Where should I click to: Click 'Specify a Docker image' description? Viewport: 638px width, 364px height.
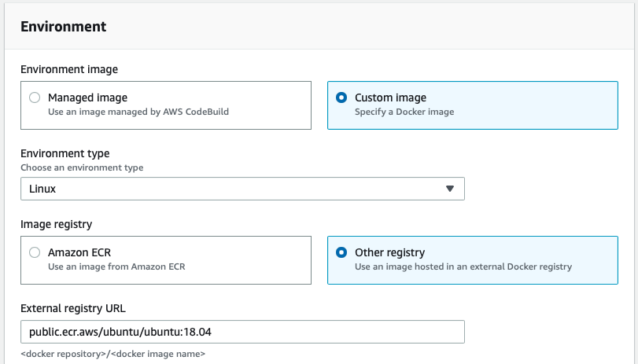(404, 112)
